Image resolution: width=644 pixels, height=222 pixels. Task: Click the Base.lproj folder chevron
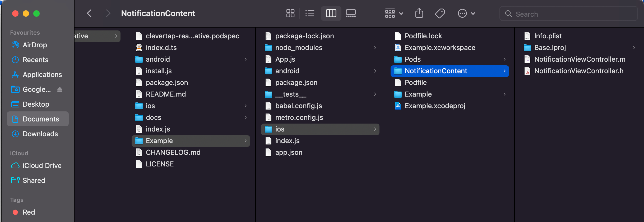coord(634,48)
